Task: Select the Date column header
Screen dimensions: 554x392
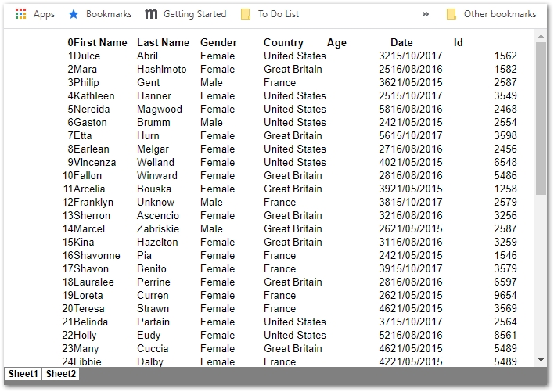Action: pyautogui.click(x=401, y=42)
